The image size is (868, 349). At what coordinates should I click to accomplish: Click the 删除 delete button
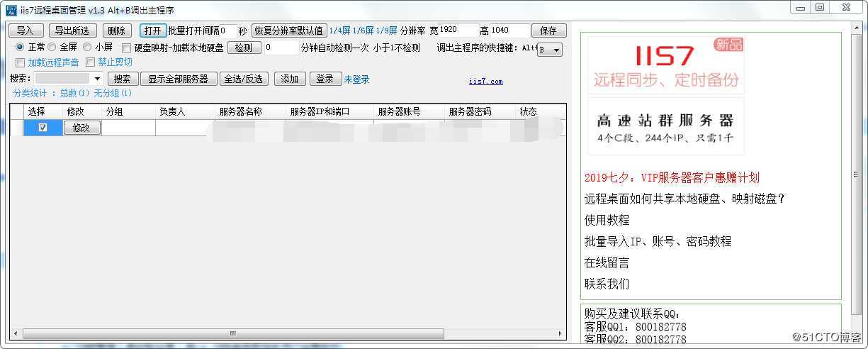coord(118,31)
